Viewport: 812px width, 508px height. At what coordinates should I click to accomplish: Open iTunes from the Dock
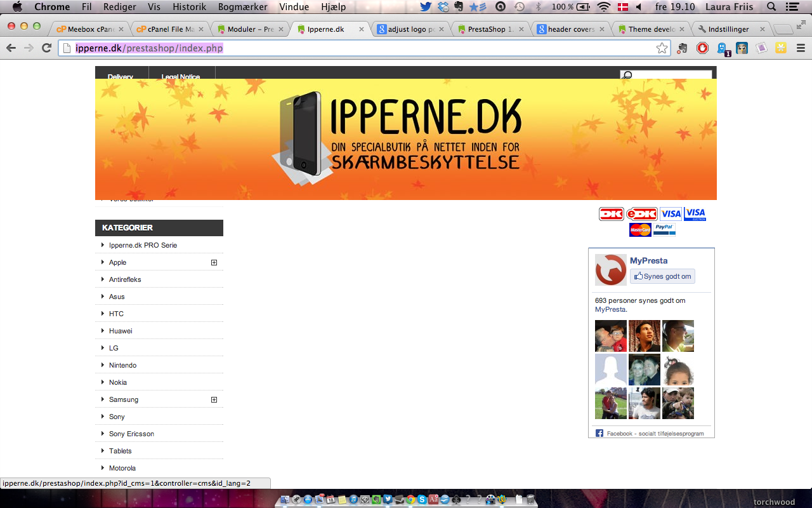353,500
